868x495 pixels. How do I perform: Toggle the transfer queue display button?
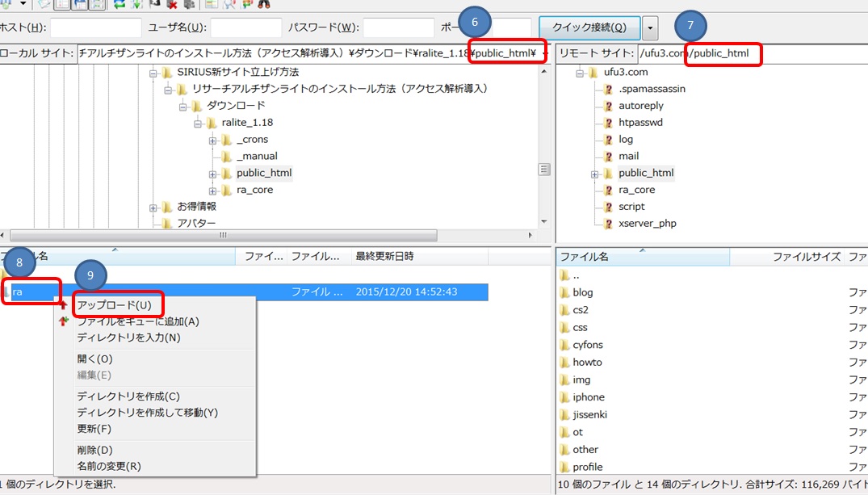click(x=97, y=4)
